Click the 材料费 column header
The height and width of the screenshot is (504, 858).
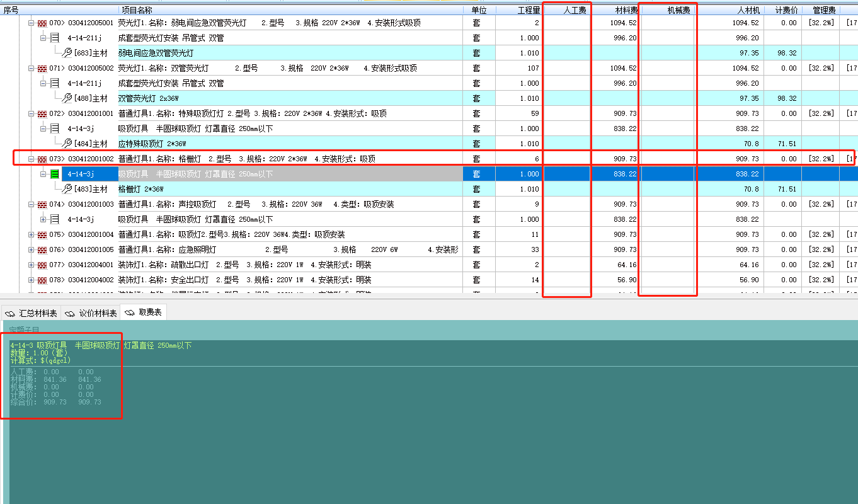pos(615,10)
